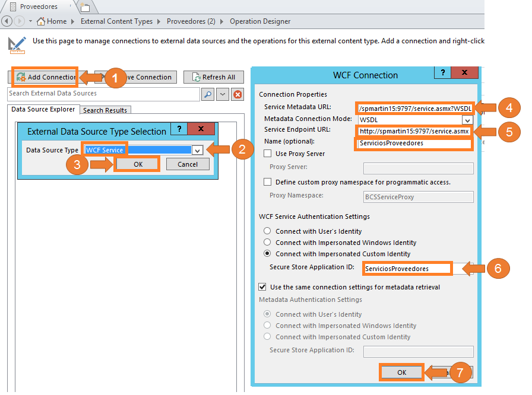Screen dimensions: 532x395
Task: Open the Data Source Type dropdown
Action: [x=197, y=151]
